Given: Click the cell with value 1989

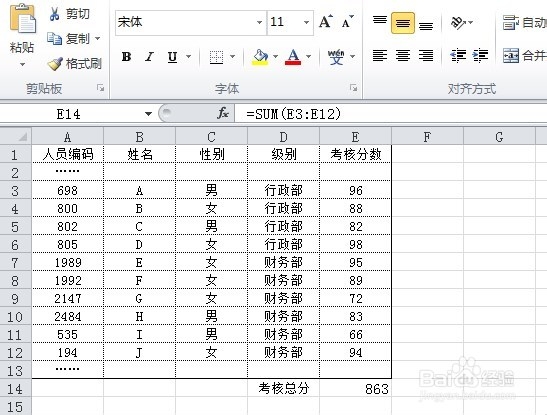Looking at the screenshot, I should tap(68, 262).
